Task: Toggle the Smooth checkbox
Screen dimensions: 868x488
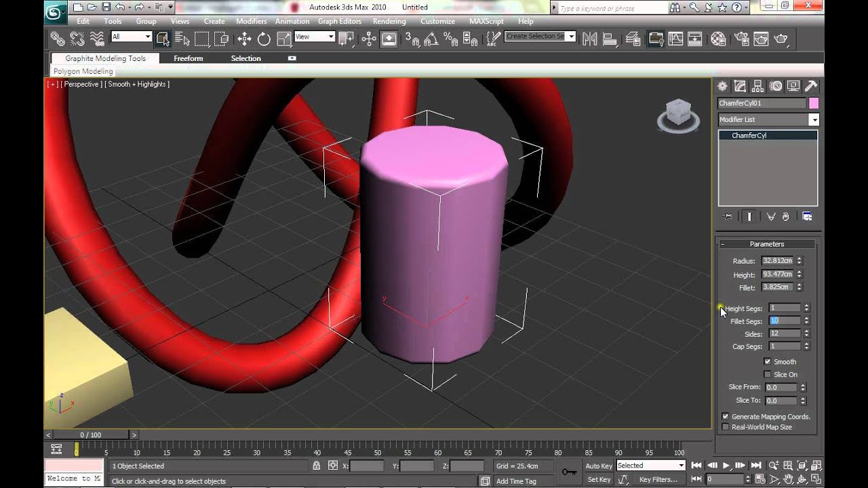Action: pyautogui.click(x=768, y=362)
